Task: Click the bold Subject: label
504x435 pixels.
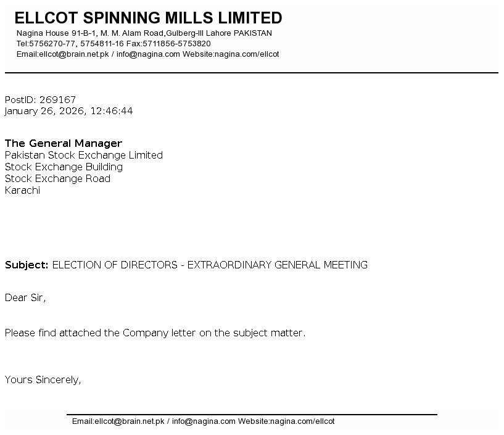Action: click(27, 265)
